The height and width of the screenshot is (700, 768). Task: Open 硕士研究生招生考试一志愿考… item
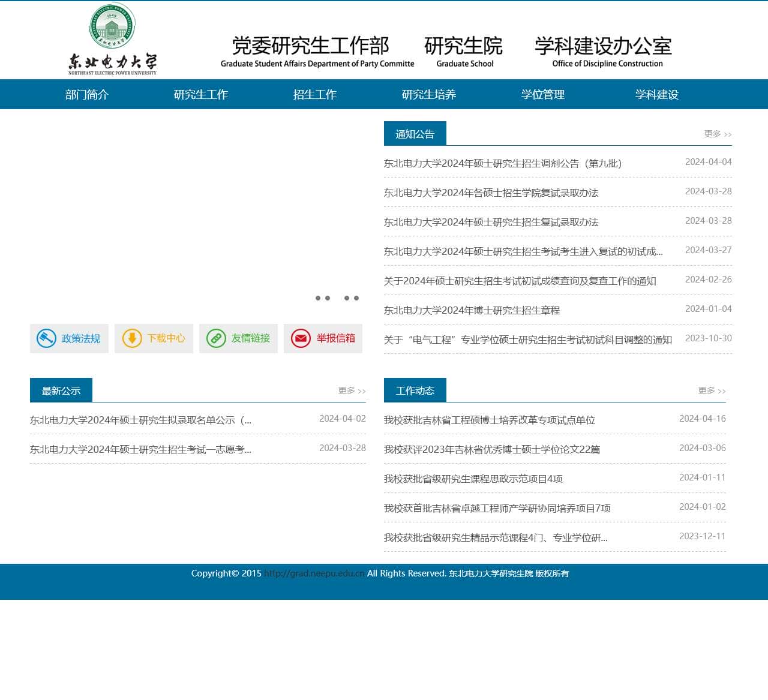[x=141, y=449]
